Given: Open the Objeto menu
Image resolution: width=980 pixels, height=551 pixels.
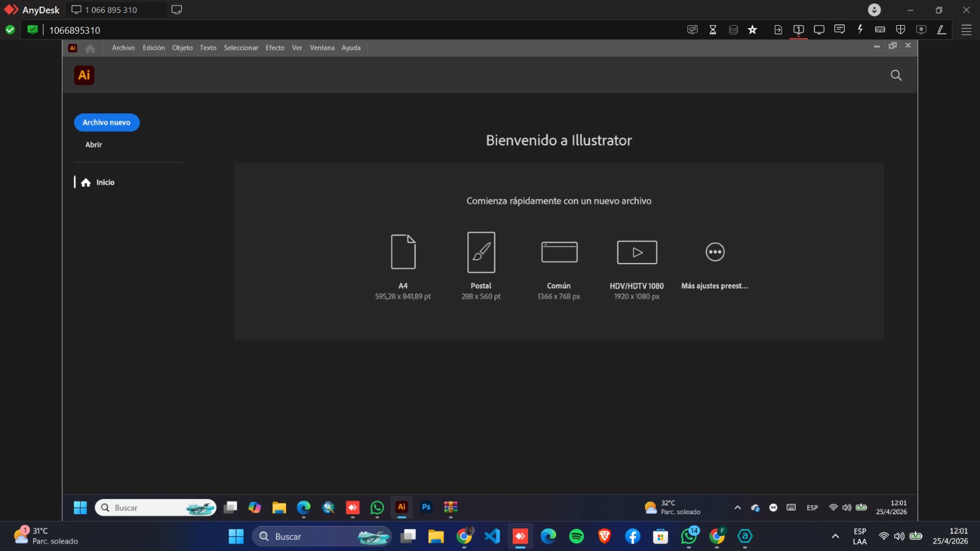Looking at the screenshot, I should coord(183,48).
